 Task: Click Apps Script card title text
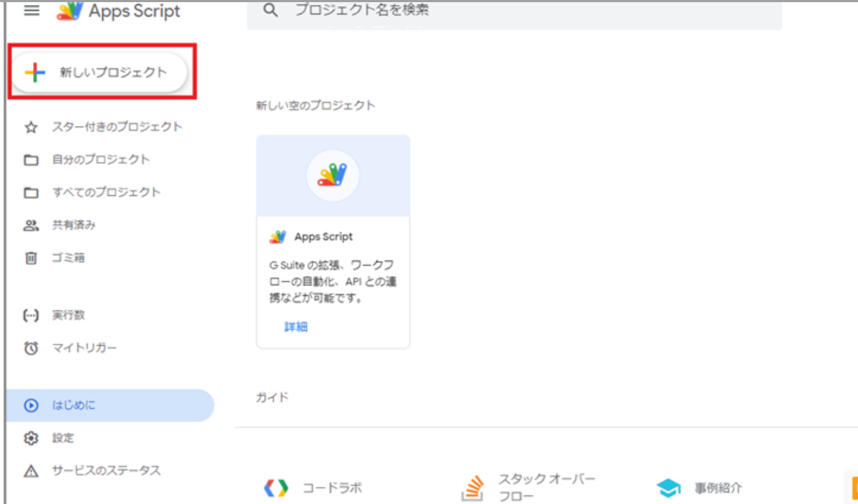pyautogui.click(x=323, y=237)
